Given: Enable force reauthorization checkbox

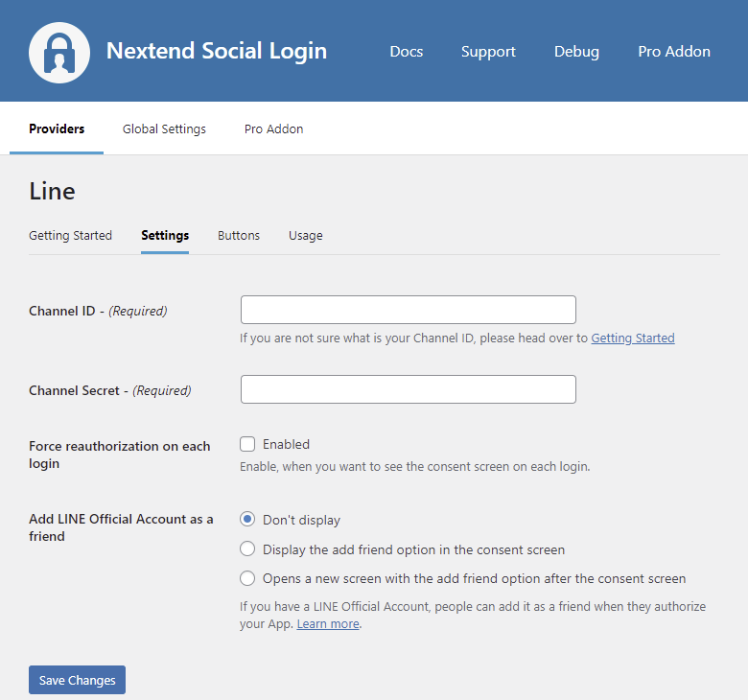Looking at the screenshot, I should tap(247, 444).
